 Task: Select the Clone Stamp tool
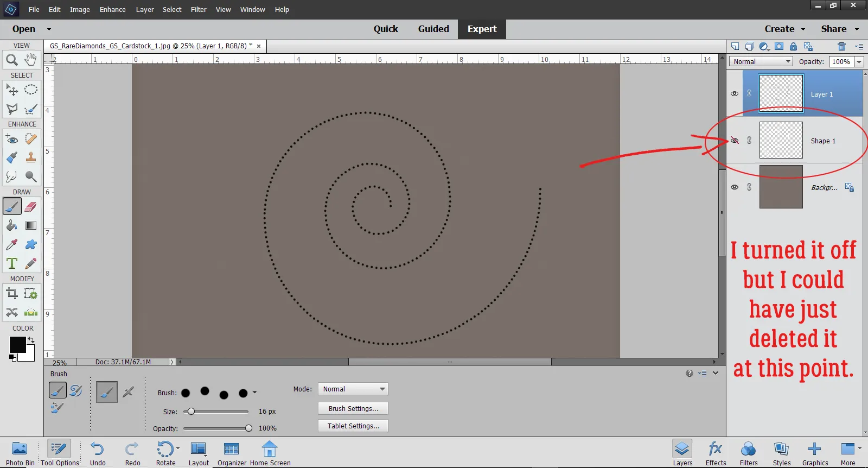[x=31, y=158]
